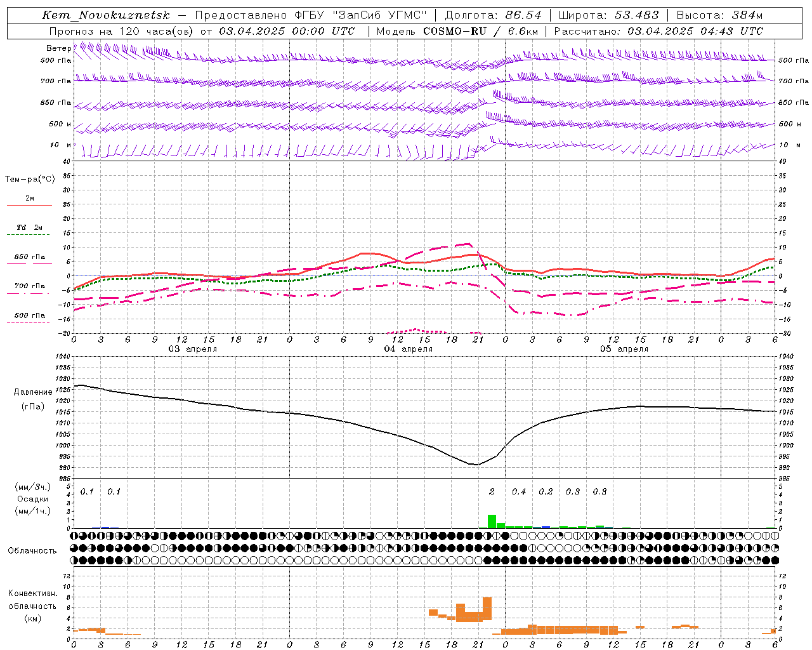812x650 pixels.
Task: Click the '500 гПа' temperature legend entry
Action: click(29, 315)
